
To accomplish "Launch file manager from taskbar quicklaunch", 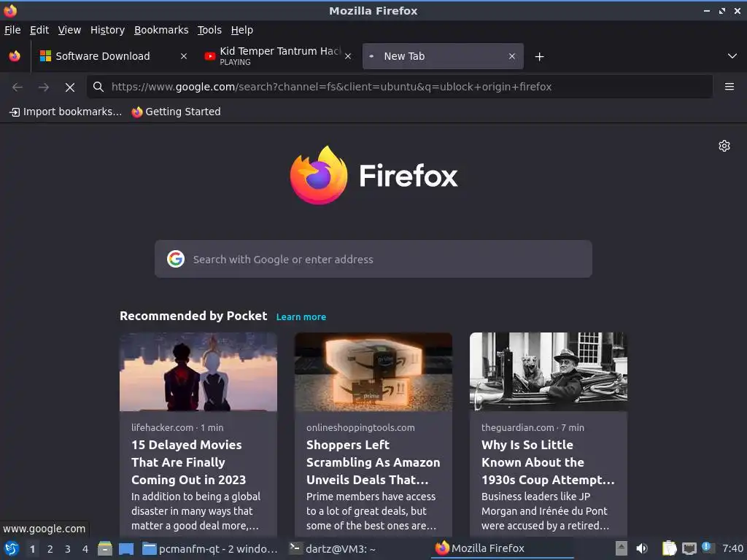I will 105,548.
